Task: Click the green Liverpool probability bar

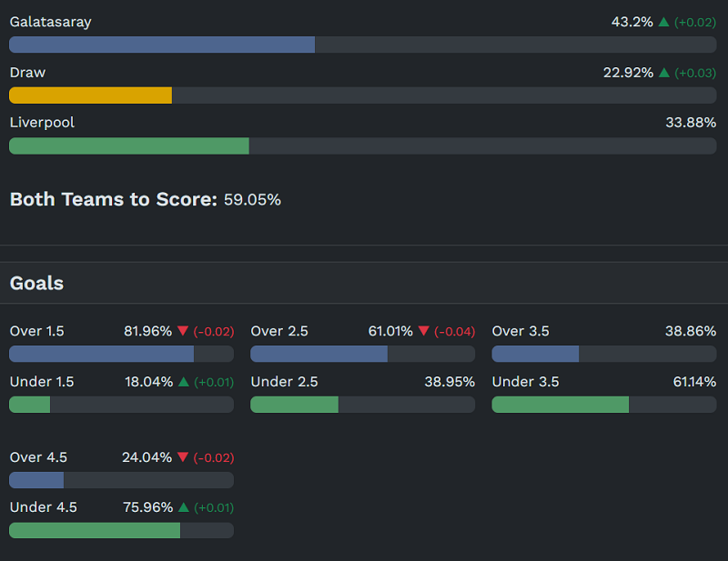Action: point(129,145)
